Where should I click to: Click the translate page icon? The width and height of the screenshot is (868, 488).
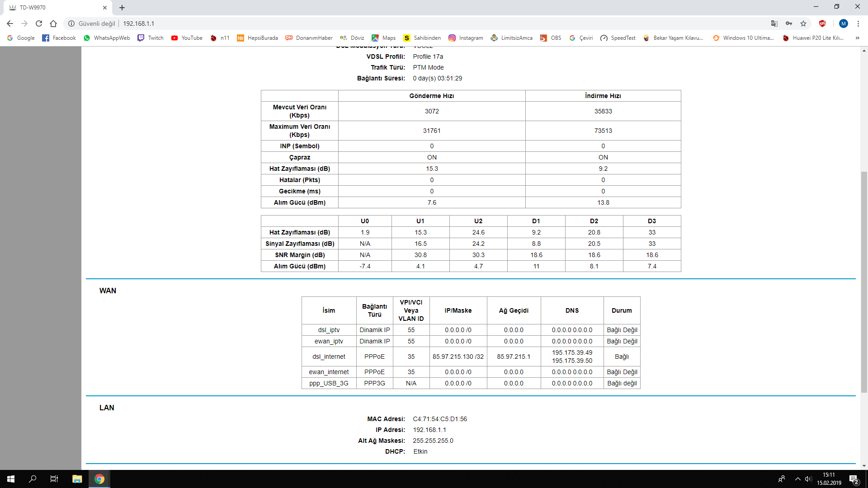pyautogui.click(x=774, y=23)
